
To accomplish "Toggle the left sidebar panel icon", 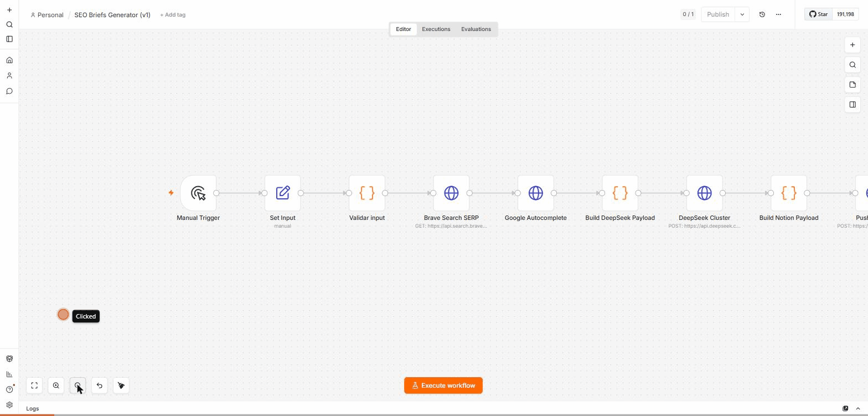I will (x=9, y=39).
